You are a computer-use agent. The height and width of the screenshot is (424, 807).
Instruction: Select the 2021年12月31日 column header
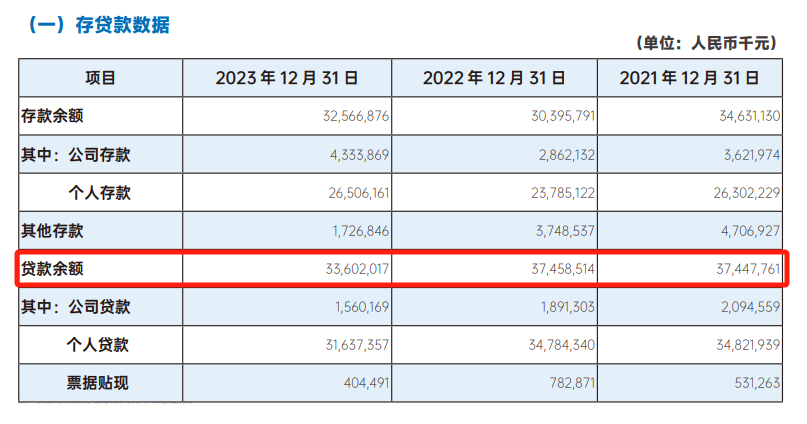coord(689,78)
